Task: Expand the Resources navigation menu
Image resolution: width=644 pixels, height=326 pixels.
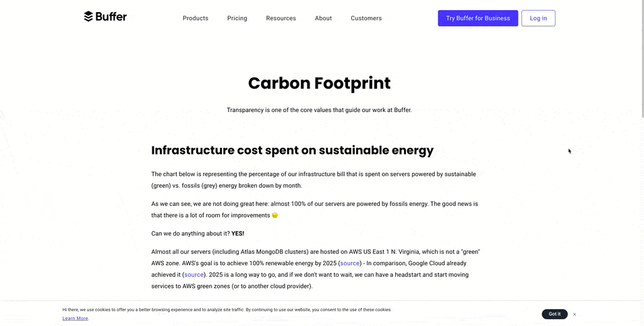Action: coord(281,18)
